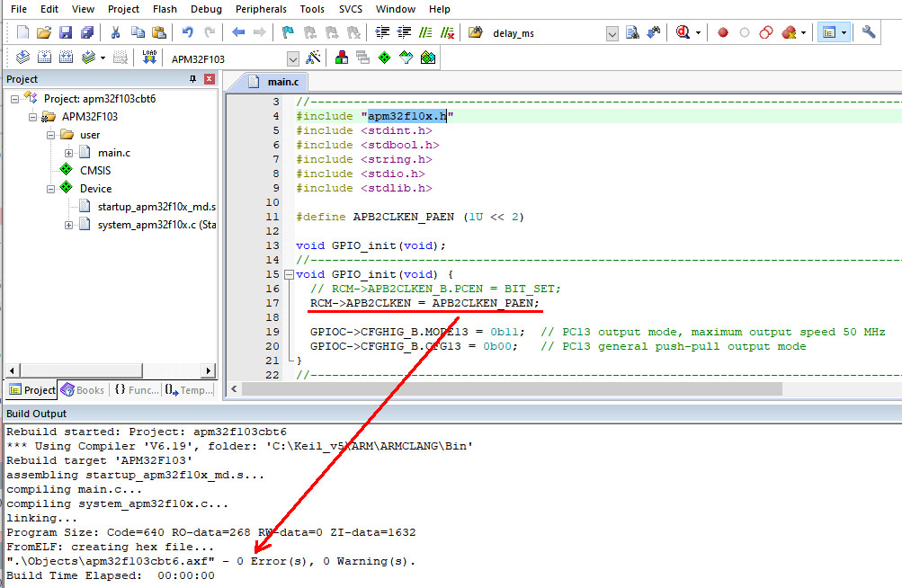Image resolution: width=902 pixels, height=588 pixels.
Task: Click the Undo arrow icon
Action: pos(187,32)
